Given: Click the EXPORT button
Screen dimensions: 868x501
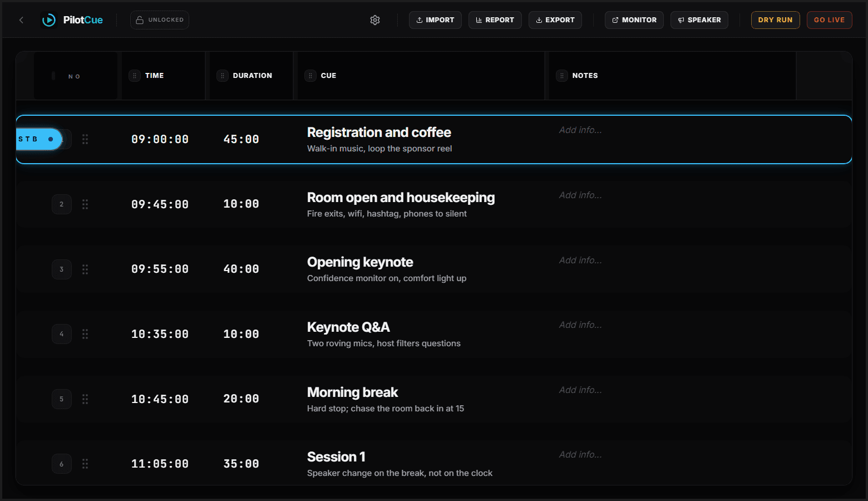Looking at the screenshot, I should tap(555, 20).
